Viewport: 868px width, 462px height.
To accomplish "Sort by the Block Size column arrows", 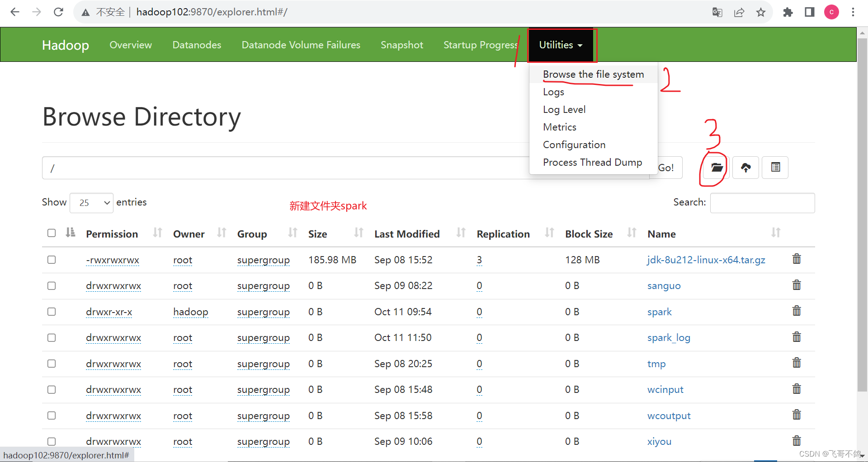I will point(632,233).
